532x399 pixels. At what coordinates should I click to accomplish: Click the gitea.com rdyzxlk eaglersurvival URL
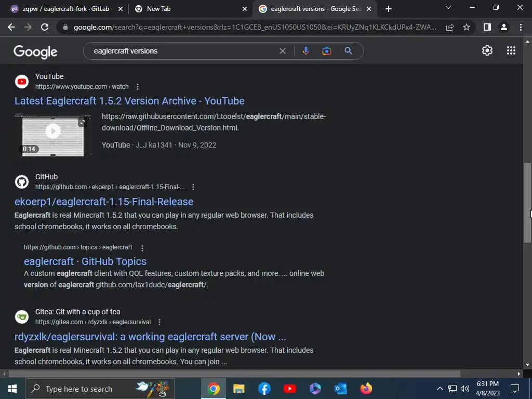[93, 322]
